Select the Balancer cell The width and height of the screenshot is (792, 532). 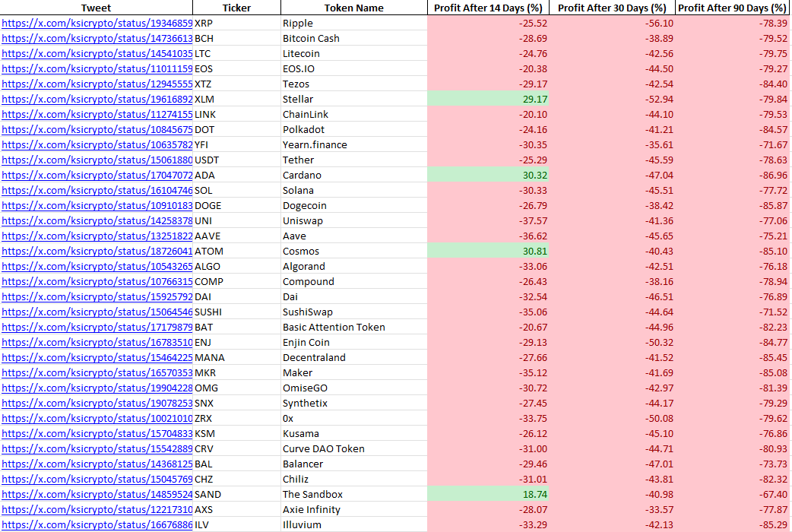point(353,464)
